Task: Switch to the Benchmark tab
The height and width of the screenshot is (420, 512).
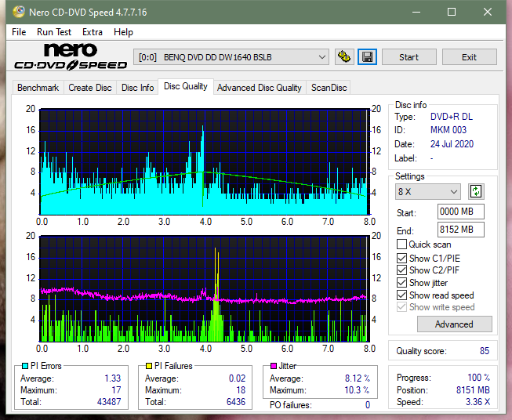Action: (38, 88)
